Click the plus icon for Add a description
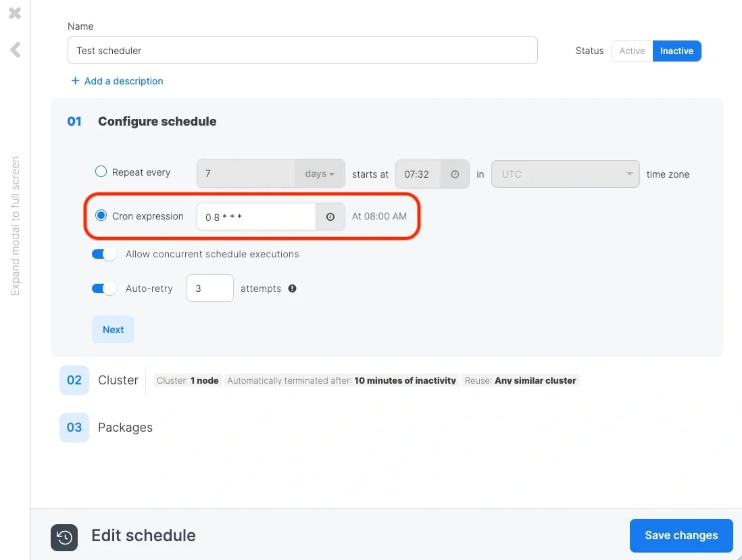The image size is (742, 560). (x=75, y=81)
